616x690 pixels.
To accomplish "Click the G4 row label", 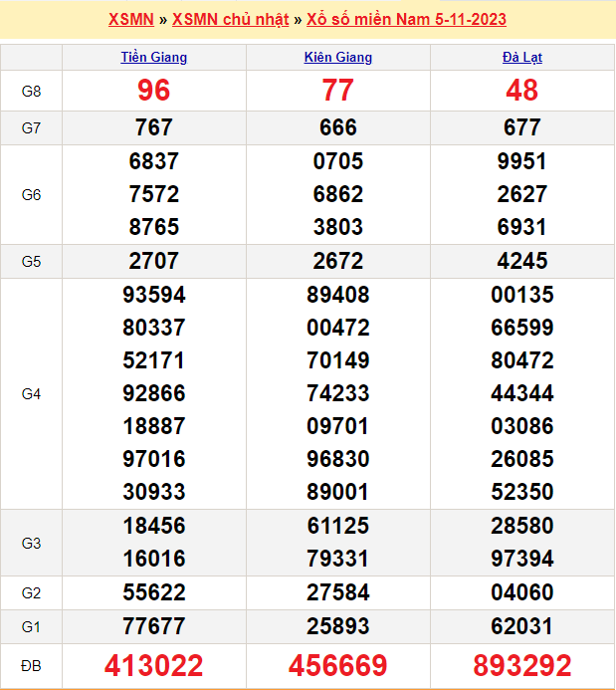I will (x=31, y=394).
